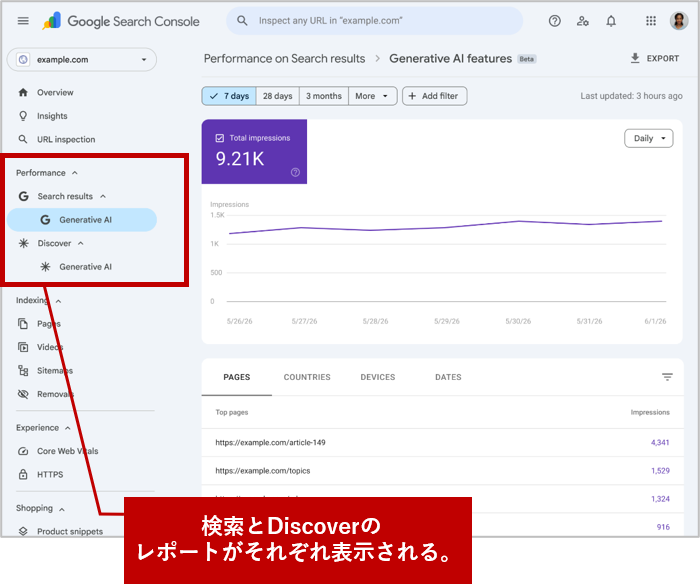
Task: Switch to the PAGES tab
Action: point(237,377)
